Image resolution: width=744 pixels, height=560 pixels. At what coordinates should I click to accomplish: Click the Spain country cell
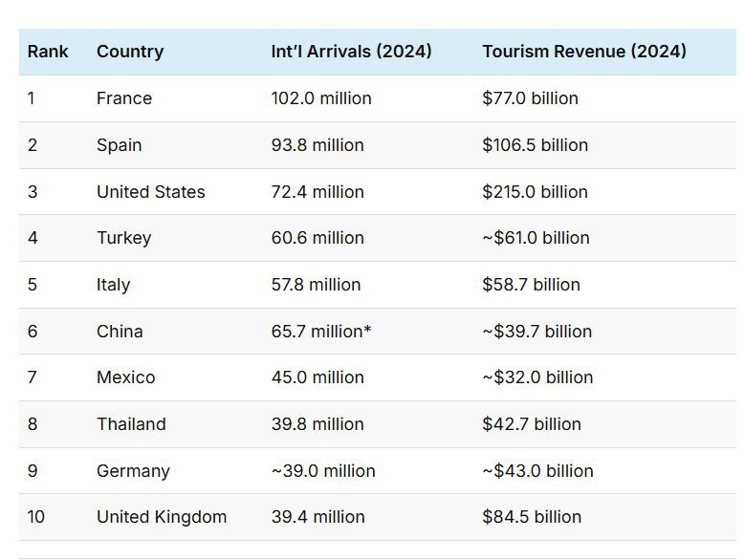(120, 145)
